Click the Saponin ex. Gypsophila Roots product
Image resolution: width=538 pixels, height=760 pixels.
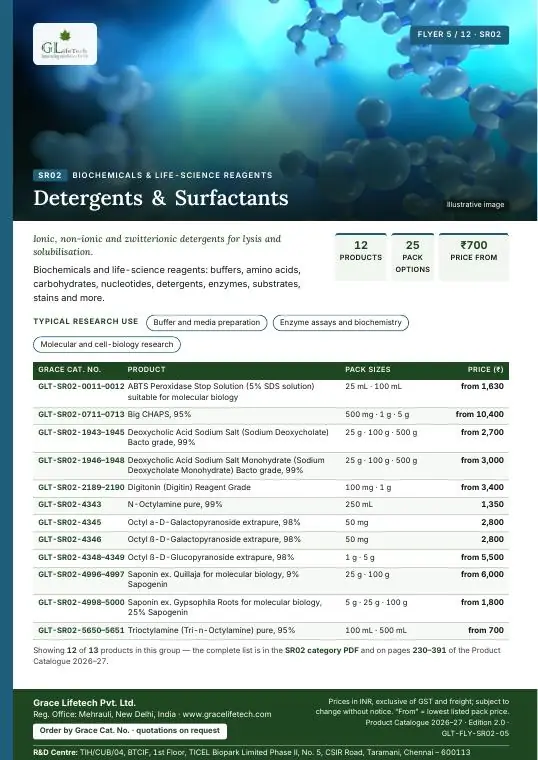coord(224,607)
